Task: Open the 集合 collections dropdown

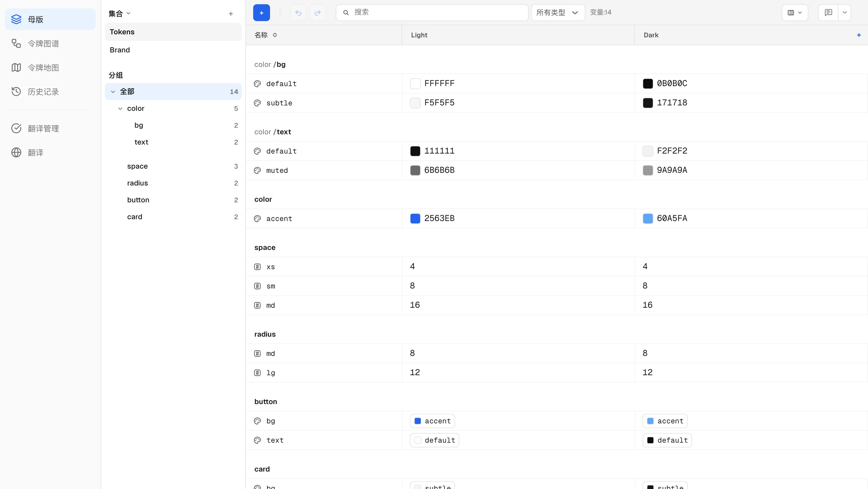Action: [119, 14]
